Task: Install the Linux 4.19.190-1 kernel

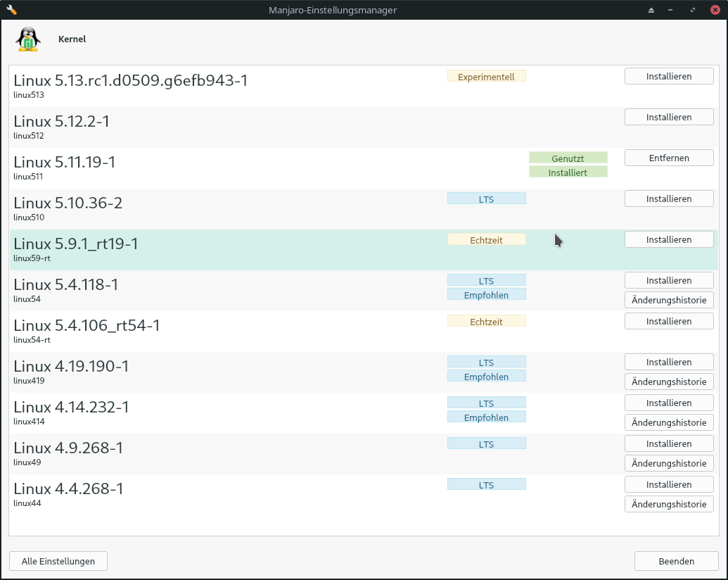Action: [669, 362]
